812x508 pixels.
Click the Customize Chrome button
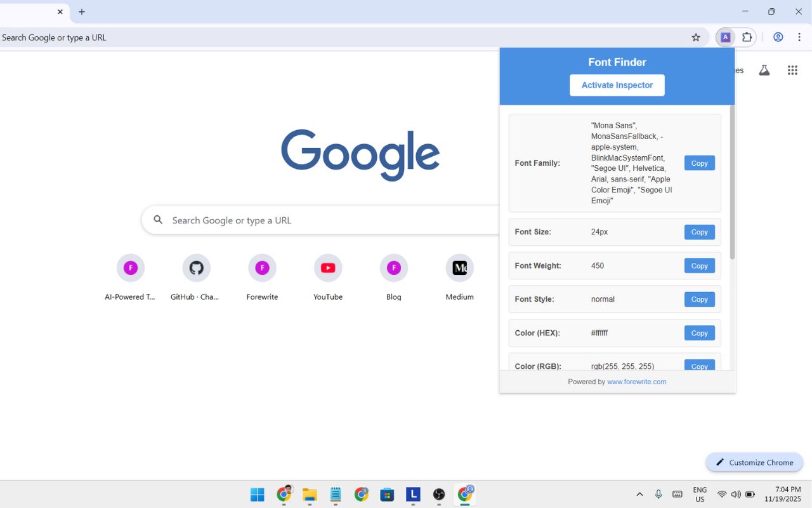pos(754,462)
